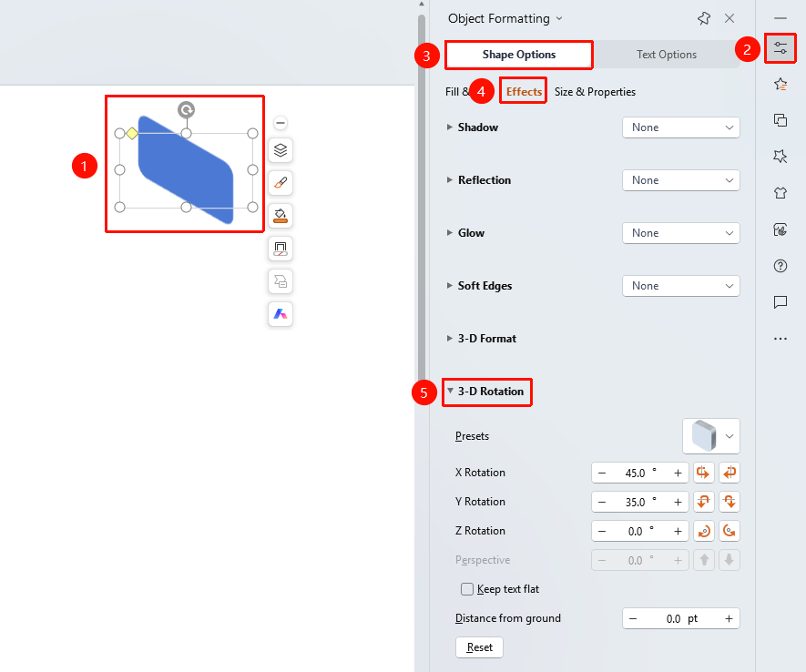Toggle the Keep text flat checkbox
This screenshot has width=806, height=672.
click(x=466, y=589)
